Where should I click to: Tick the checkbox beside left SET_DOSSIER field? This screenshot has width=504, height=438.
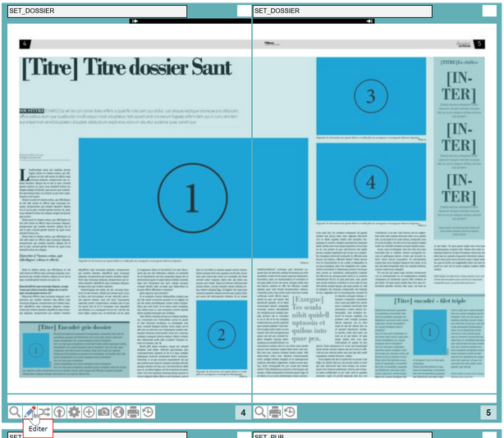point(243,11)
